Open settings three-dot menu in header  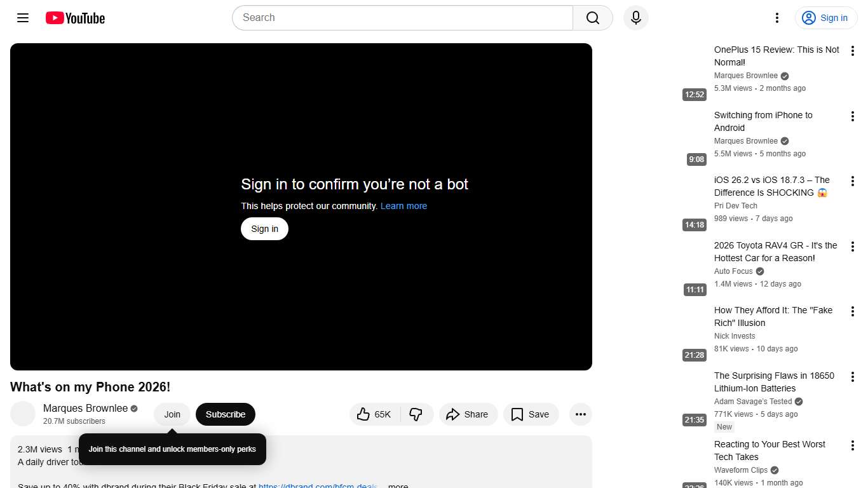click(776, 18)
